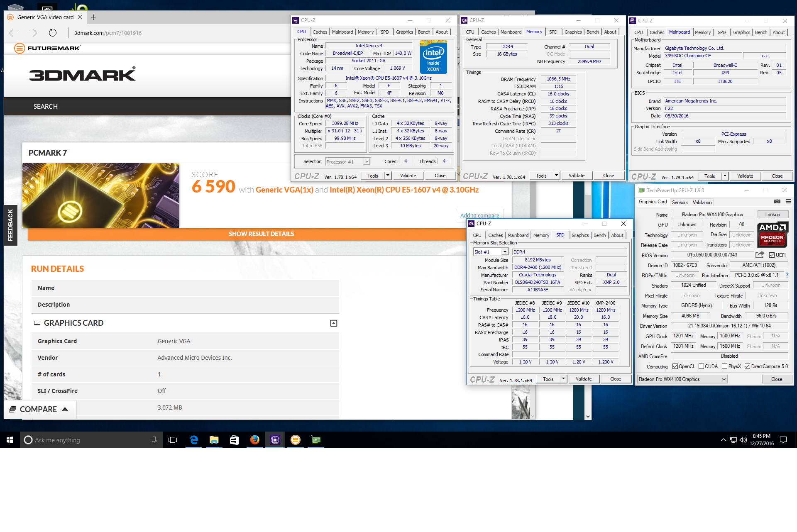This screenshot has width=797, height=532.
Task: Open Validation tab in GPU-Z
Action: click(x=702, y=203)
